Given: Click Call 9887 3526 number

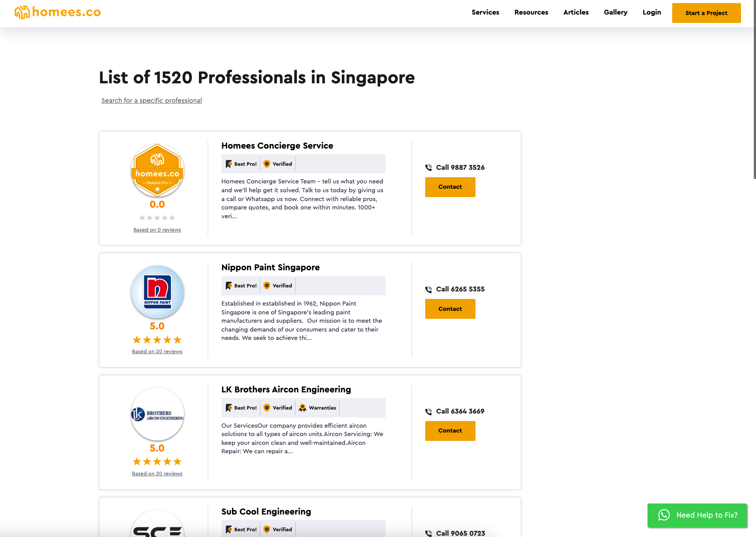Looking at the screenshot, I should [460, 168].
